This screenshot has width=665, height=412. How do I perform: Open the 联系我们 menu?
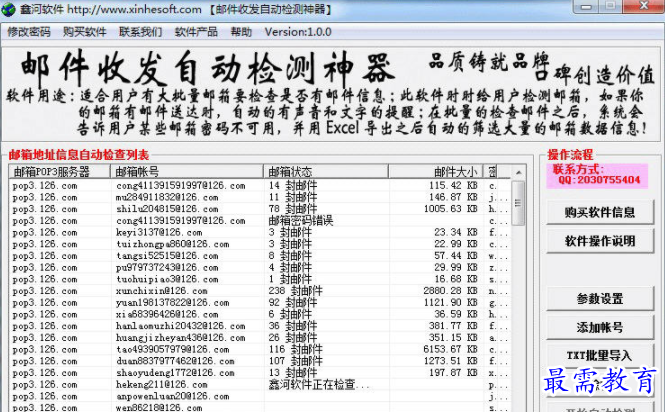[140, 32]
